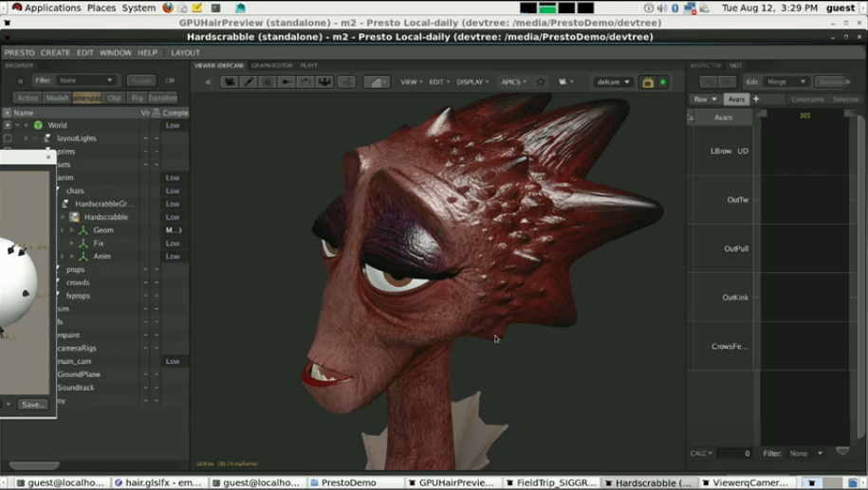Collapse viewer toolbar with double-arrow icon
This screenshot has width=868, height=490.
208,82
